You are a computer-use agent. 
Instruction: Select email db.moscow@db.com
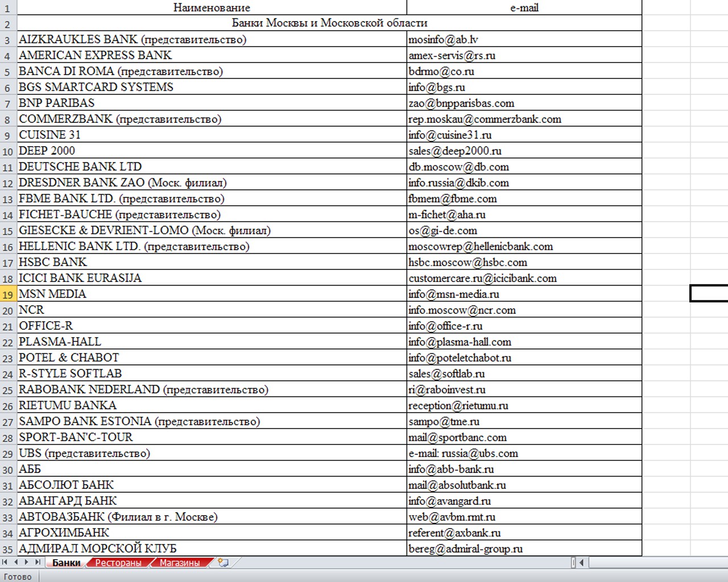pos(524,167)
